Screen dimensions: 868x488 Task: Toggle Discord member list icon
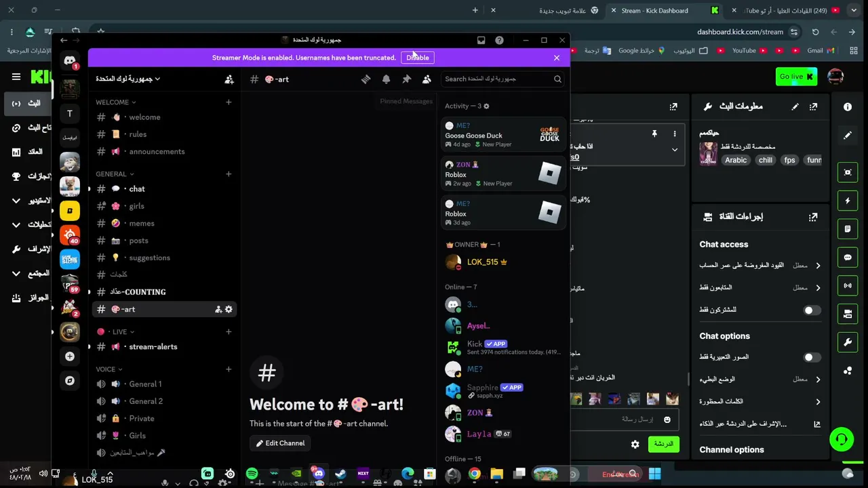[x=427, y=79]
